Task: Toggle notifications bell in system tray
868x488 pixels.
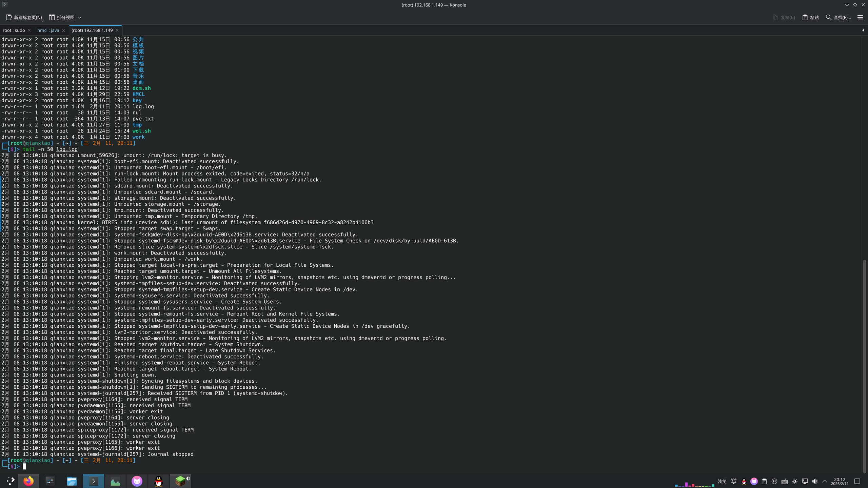Action: pos(734,481)
